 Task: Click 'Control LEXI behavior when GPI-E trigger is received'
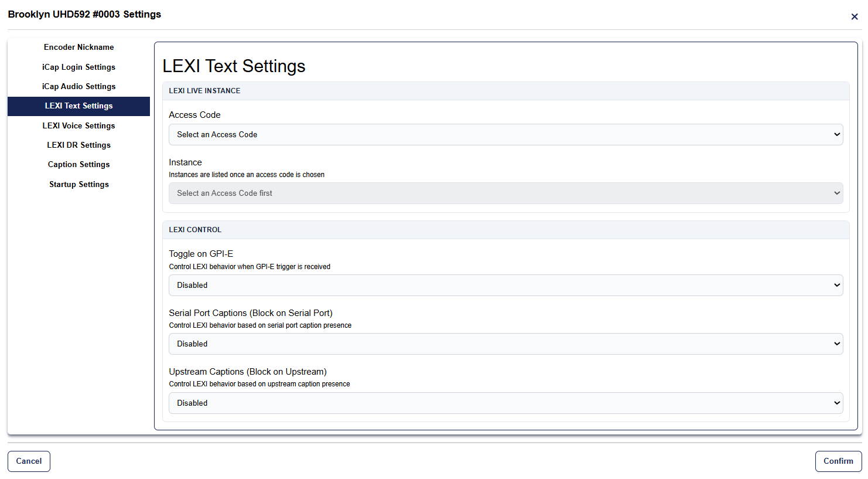tap(250, 267)
